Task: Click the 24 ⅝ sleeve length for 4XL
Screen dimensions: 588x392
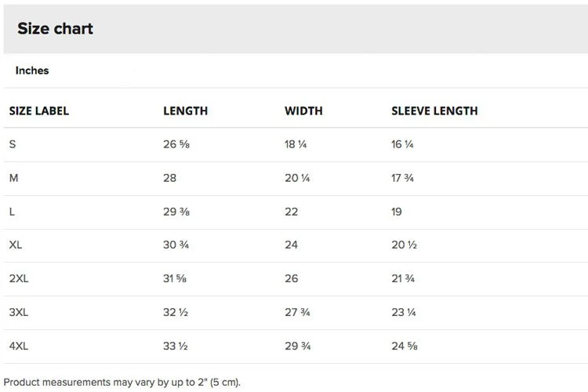Action: (x=405, y=347)
